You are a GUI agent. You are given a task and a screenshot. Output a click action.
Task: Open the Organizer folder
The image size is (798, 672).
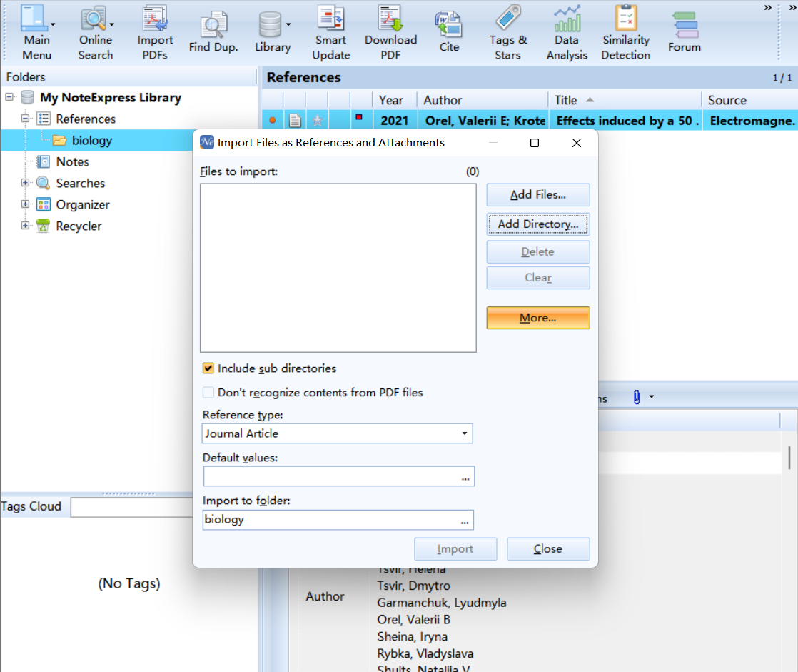(x=83, y=205)
